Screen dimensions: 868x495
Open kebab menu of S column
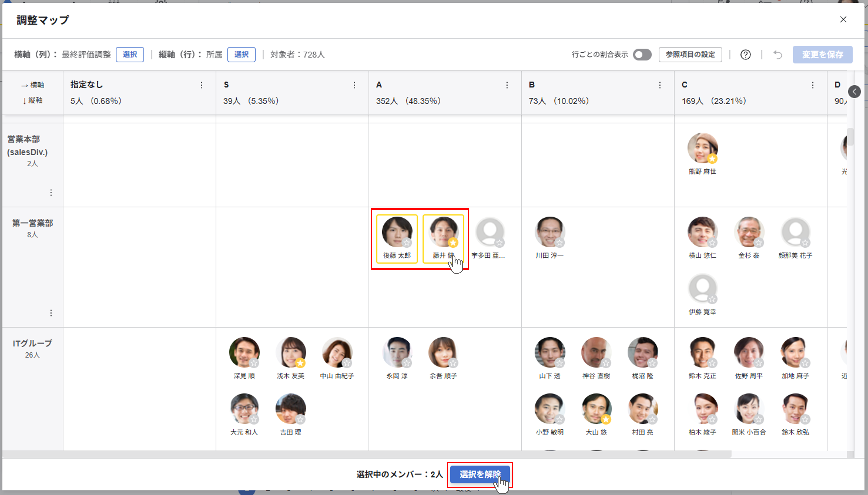click(354, 85)
